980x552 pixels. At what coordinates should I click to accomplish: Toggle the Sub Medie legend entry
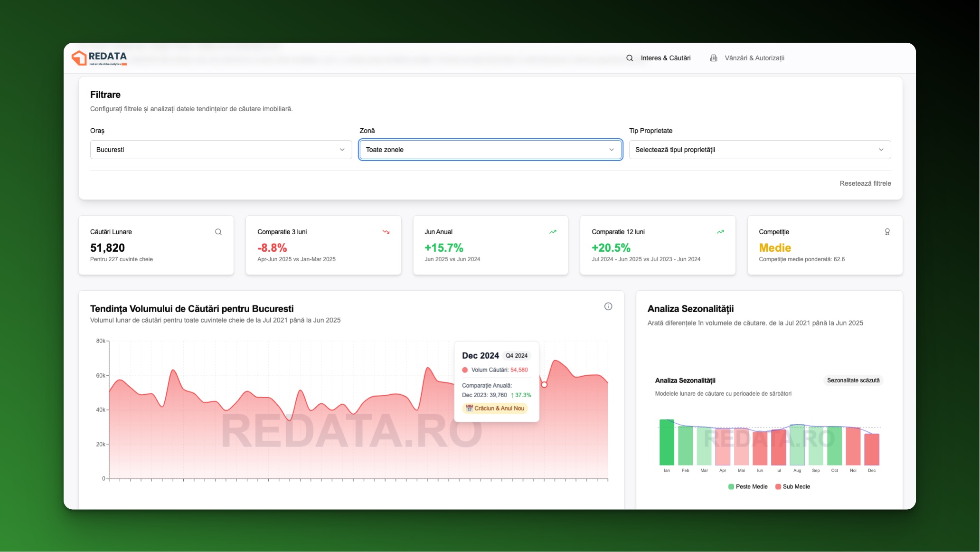point(793,486)
